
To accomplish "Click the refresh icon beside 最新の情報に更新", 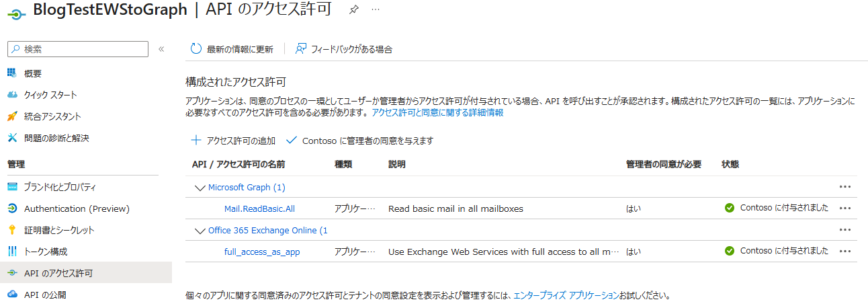I will coord(196,48).
